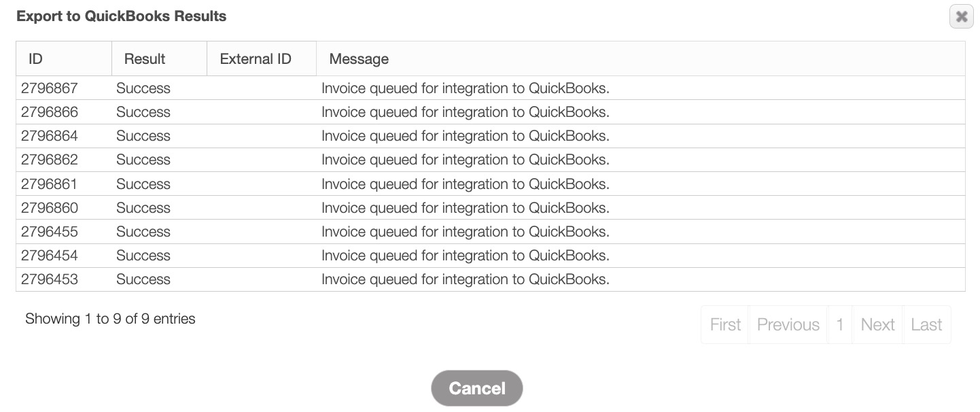980x412 pixels.
Task: Select page 1 in pagination
Action: click(840, 325)
